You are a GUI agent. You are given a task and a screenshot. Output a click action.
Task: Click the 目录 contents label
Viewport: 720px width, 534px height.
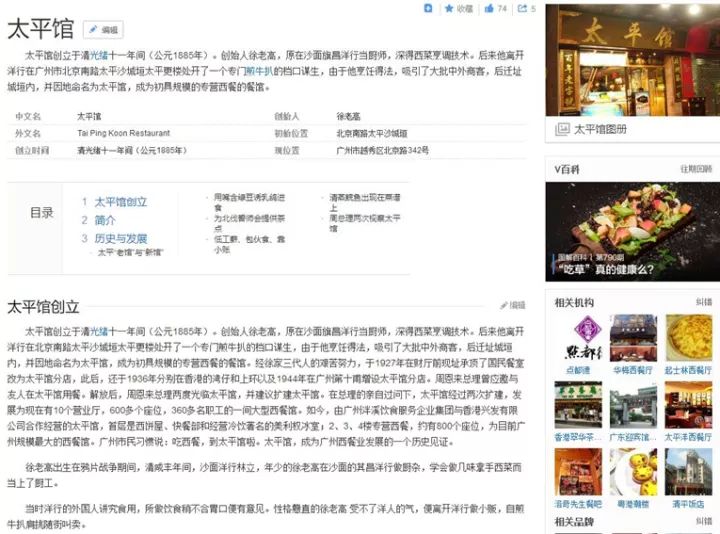click(x=41, y=213)
